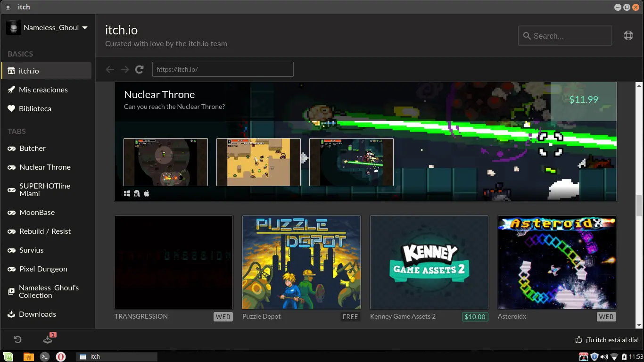
Task: Click the itch window entry in taskbar
Action: (116, 356)
